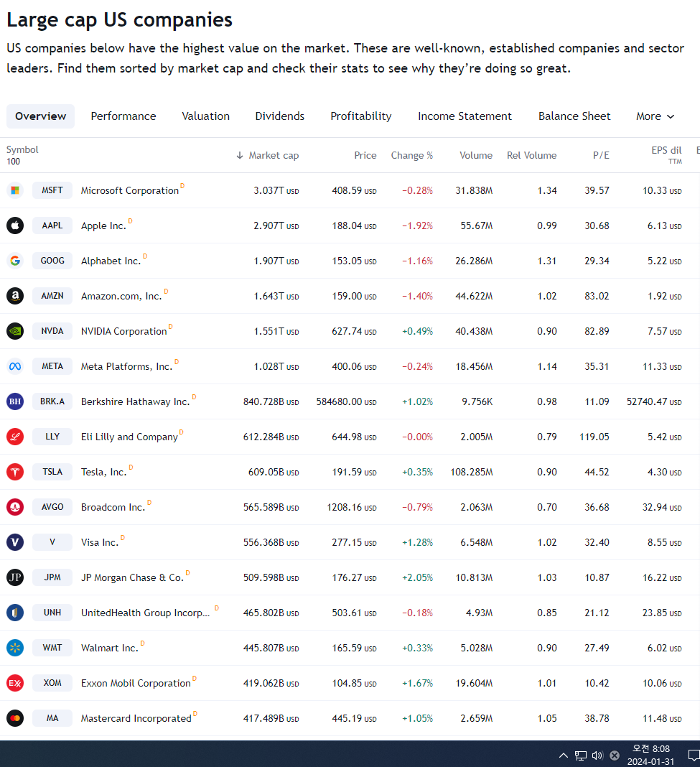Click the Market cap sort arrow

click(x=240, y=155)
